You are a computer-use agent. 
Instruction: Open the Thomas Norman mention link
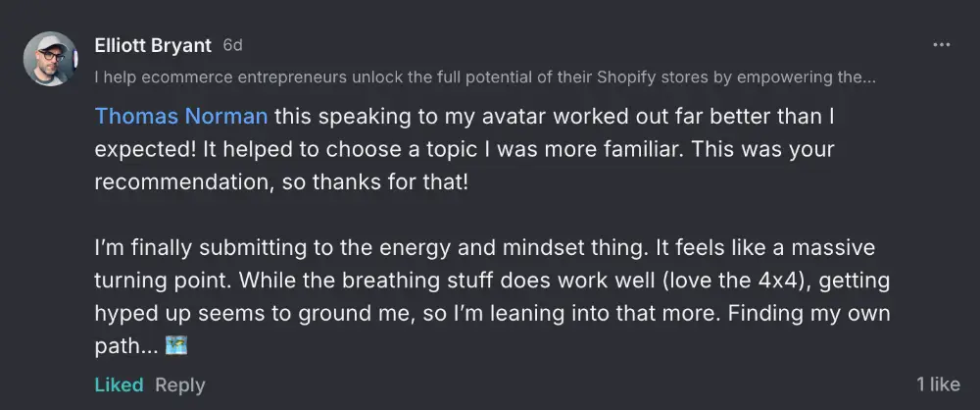pos(181,117)
